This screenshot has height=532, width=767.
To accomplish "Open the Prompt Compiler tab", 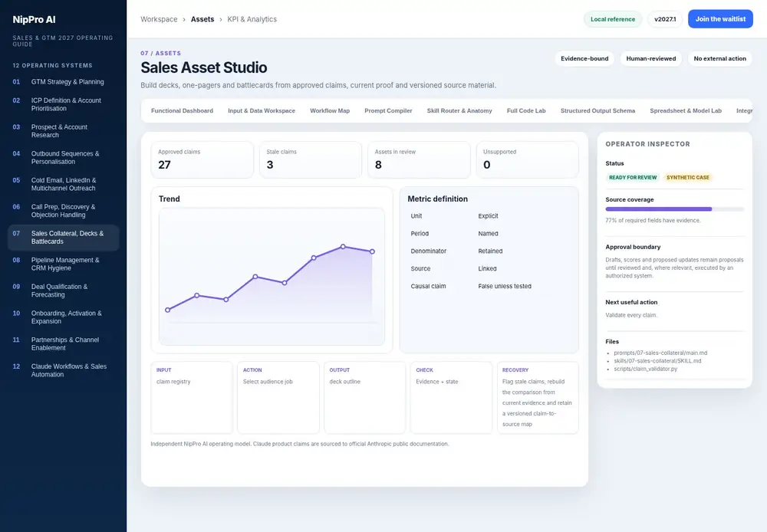I will 388,111.
